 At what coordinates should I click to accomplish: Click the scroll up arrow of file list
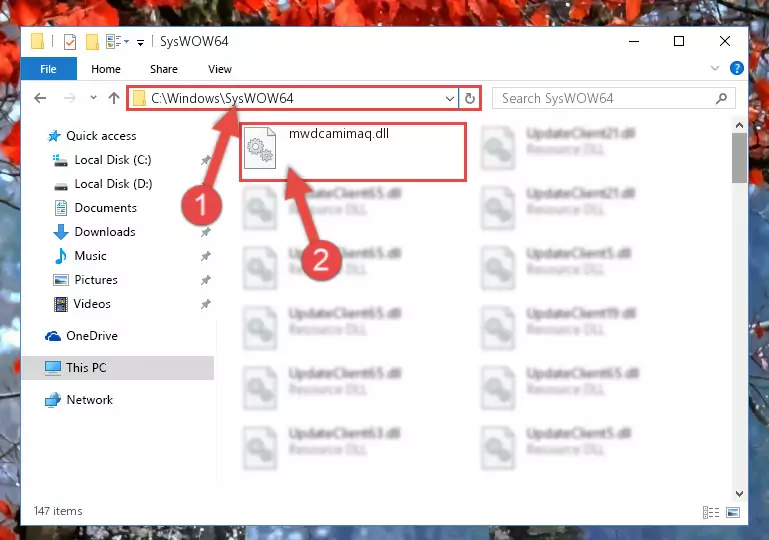point(739,126)
